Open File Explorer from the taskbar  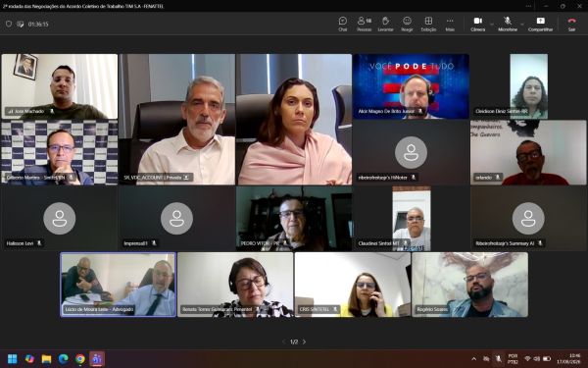[x=46, y=358]
